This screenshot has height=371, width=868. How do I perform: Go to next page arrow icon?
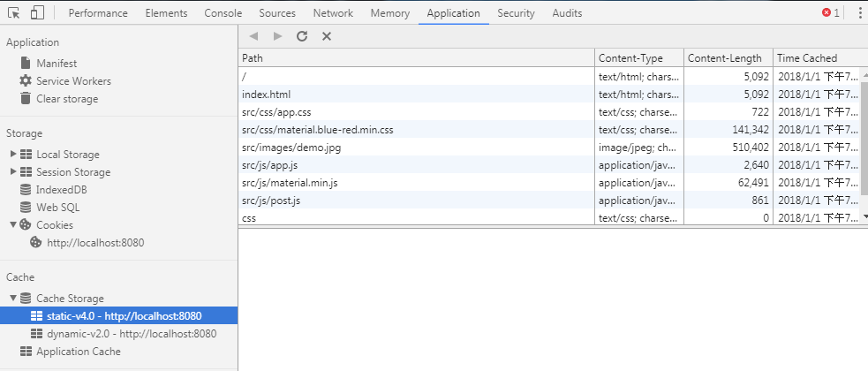click(278, 36)
